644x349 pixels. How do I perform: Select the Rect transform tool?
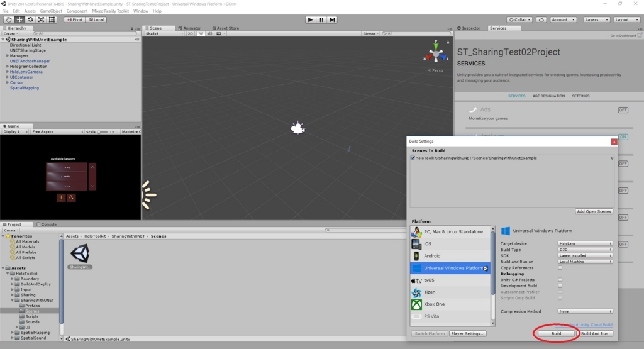52,19
